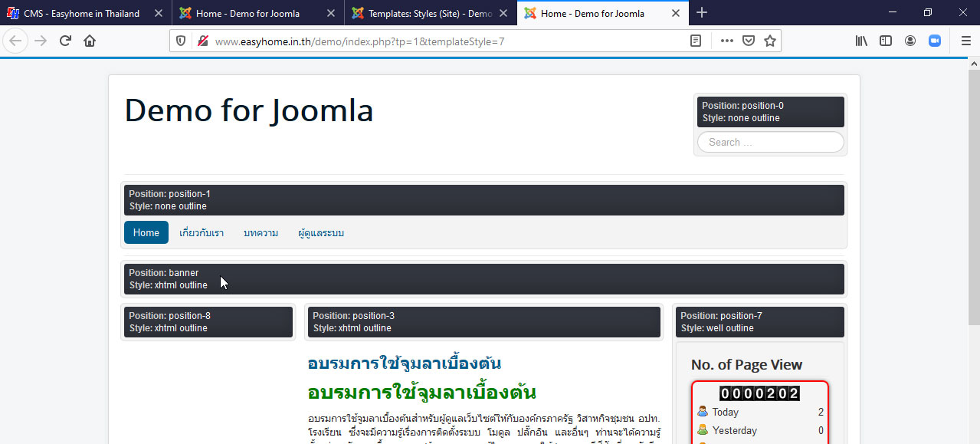
Task: Open page actions three-dots menu
Action: [x=726, y=41]
